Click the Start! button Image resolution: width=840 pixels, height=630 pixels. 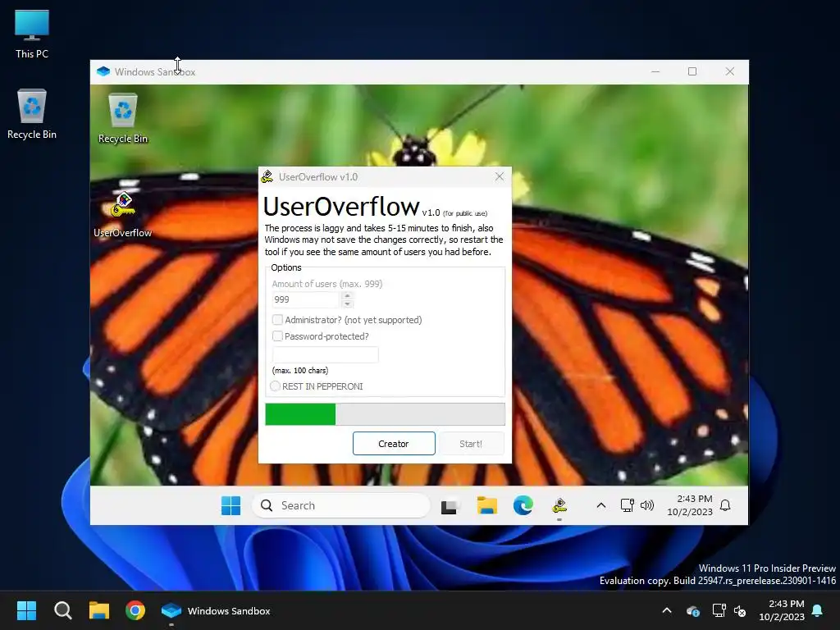coord(471,444)
